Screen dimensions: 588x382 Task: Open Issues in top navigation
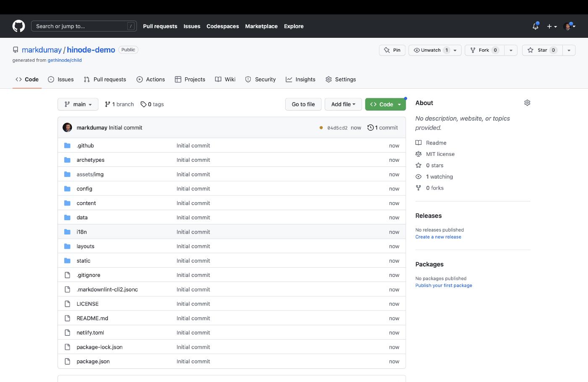point(192,26)
